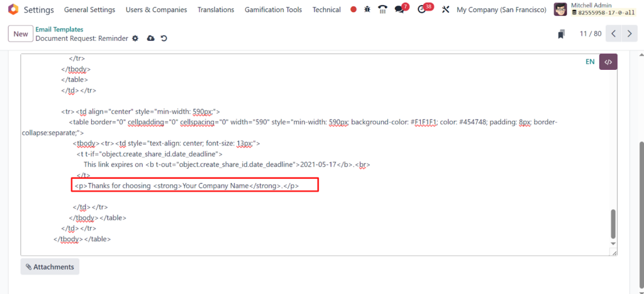This screenshot has width=644, height=294.
Task: Open the Technical menu
Action: [326, 9]
